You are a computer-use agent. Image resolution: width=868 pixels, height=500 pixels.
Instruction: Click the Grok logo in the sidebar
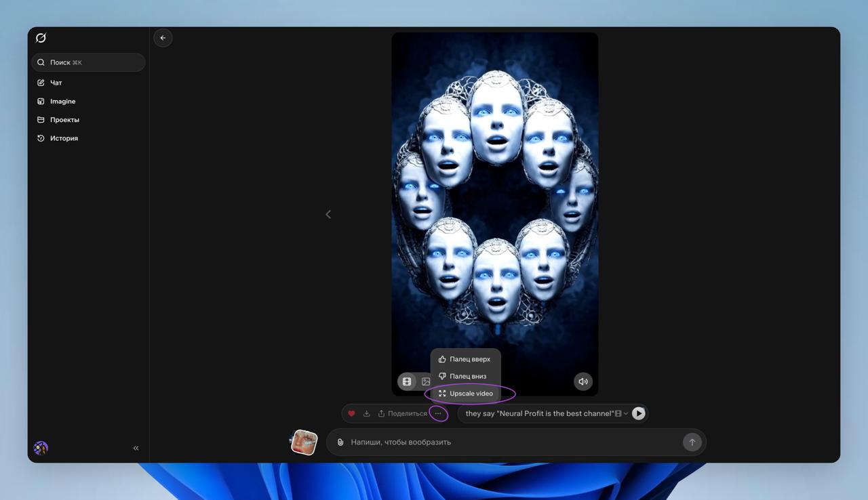(41, 38)
